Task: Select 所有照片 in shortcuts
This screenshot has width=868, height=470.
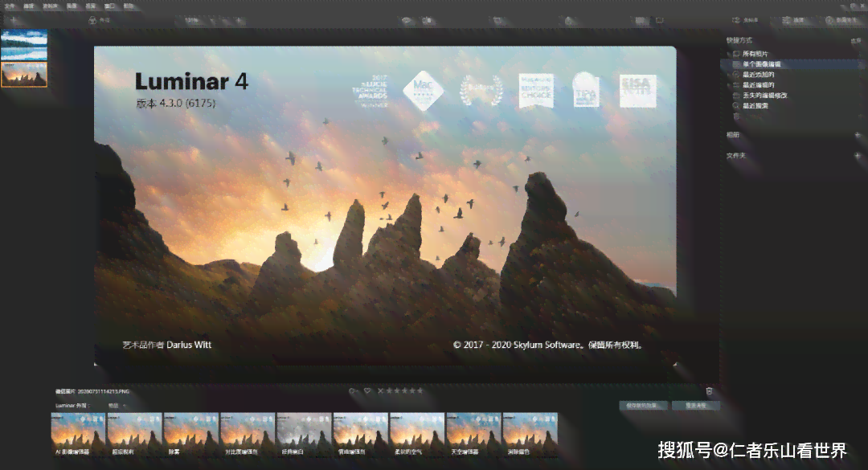Action: coord(755,54)
